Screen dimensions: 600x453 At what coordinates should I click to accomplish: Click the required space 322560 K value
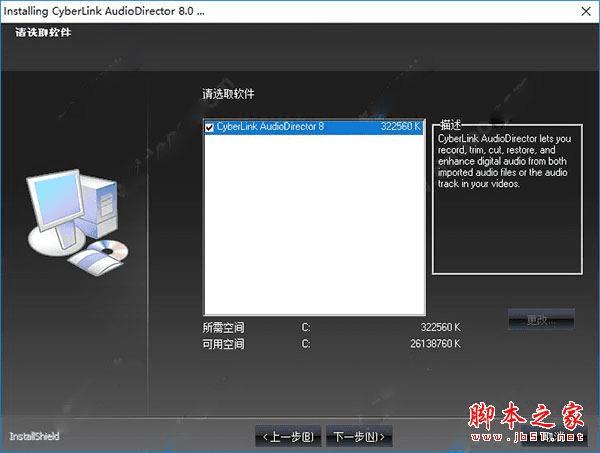441,327
